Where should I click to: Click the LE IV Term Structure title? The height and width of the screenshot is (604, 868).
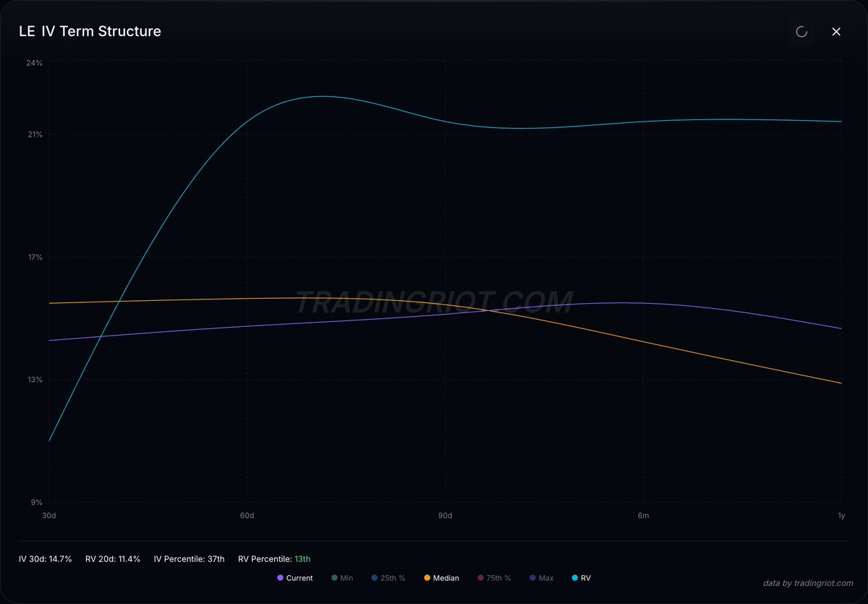(90, 31)
